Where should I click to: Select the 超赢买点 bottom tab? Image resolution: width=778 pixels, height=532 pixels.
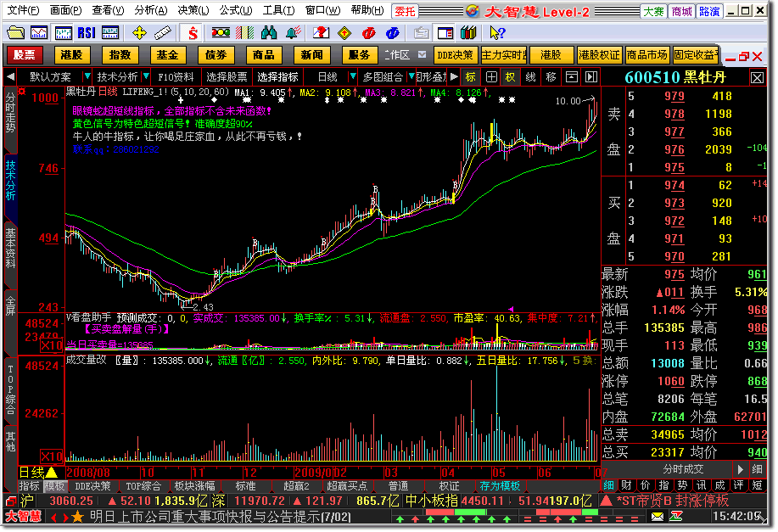click(x=347, y=486)
